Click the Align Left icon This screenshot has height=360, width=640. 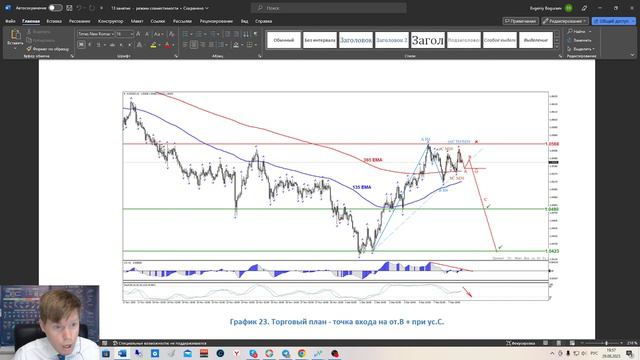(185, 44)
